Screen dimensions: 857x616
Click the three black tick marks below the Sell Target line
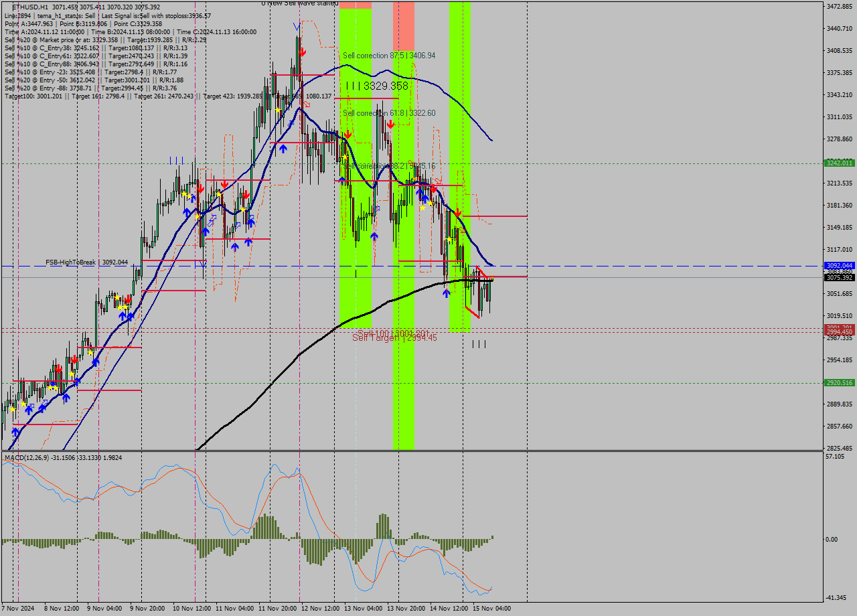(x=479, y=344)
